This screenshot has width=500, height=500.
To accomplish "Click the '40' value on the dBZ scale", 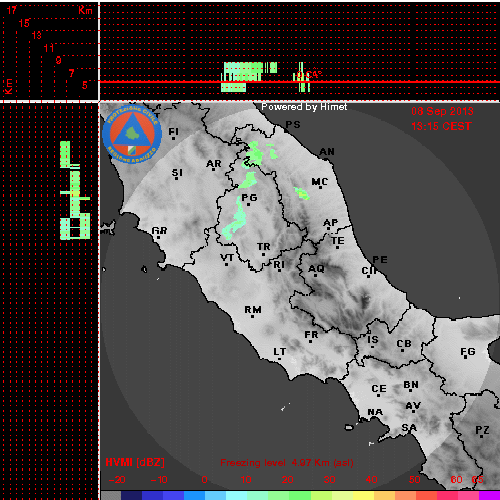I will point(371,480).
